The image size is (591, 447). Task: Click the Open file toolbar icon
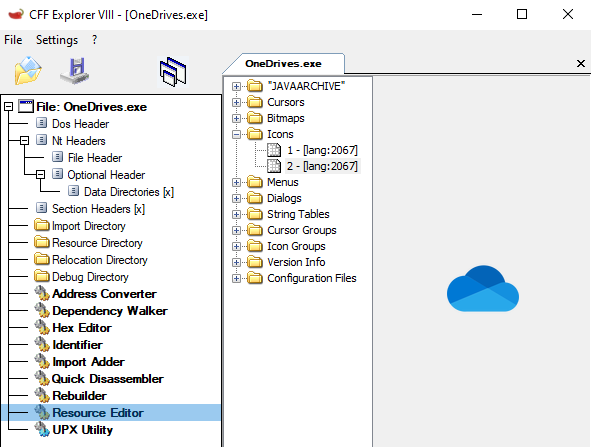click(28, 71)
